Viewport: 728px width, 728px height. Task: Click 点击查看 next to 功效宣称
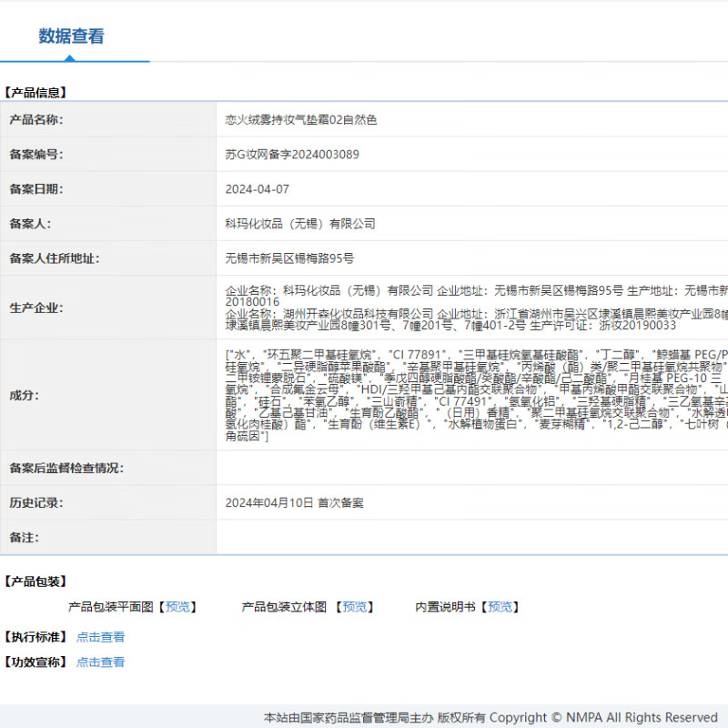pyautogui.click(x=100, y=662)
